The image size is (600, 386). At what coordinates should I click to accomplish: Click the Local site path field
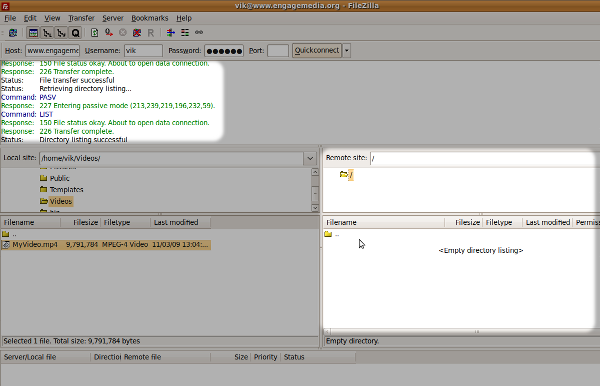coord(171,158)
